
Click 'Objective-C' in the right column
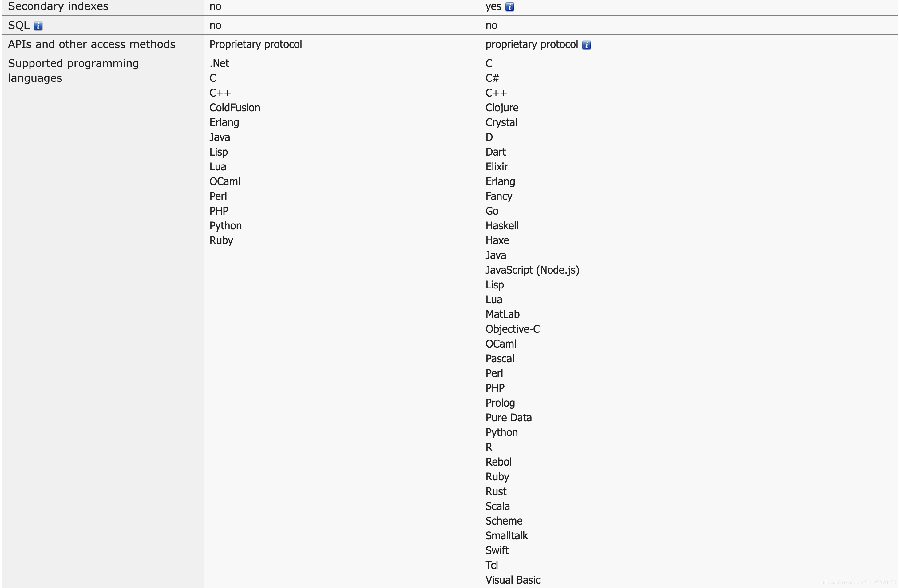coord(513,329)
